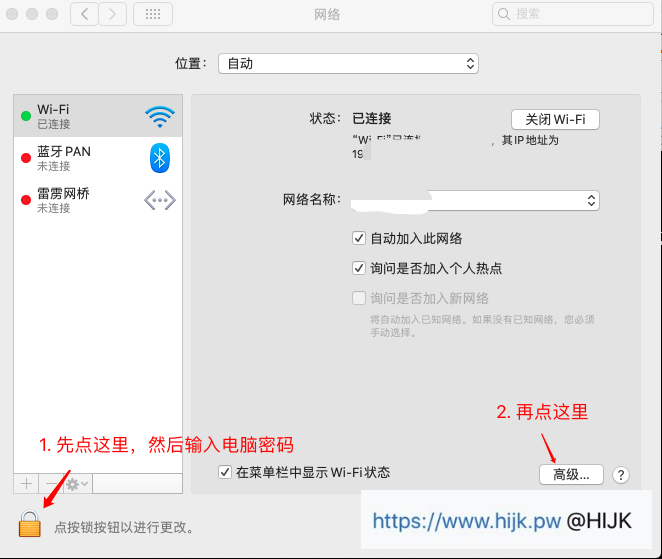Click the 搜索 search field
This screenshot has height=559, width=662.
click(574, 14)
